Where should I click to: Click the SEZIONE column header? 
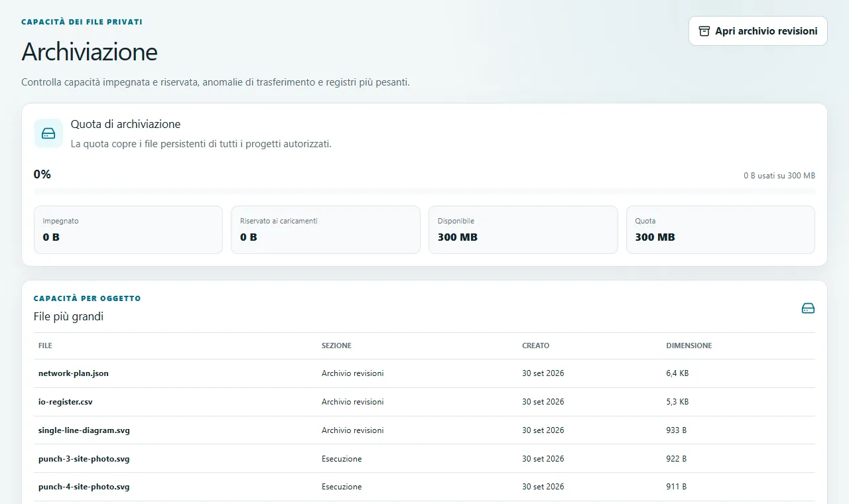point(336,346)
